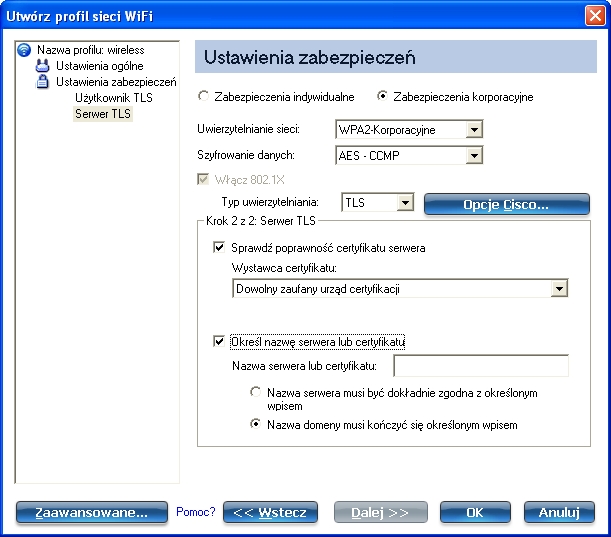The width and height of the screenshot is (611, 537).
Task: Select Nazwa serwera musi być dokładnie zgodna option
Action: 256,392
